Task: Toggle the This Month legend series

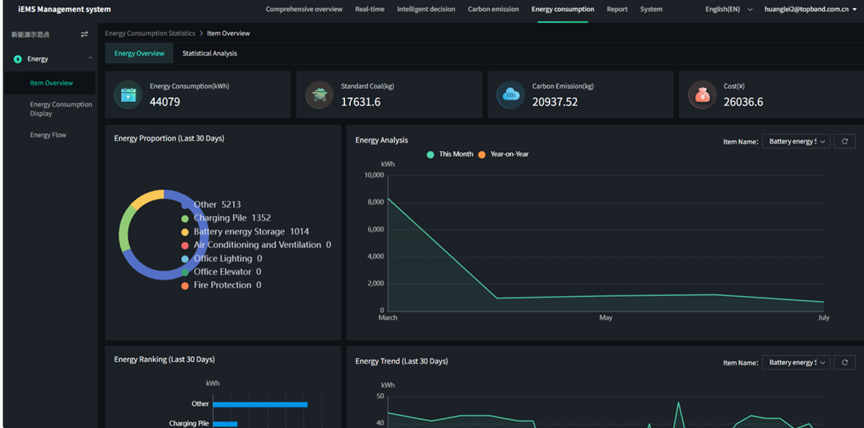Action: click(x=449, y=154)
